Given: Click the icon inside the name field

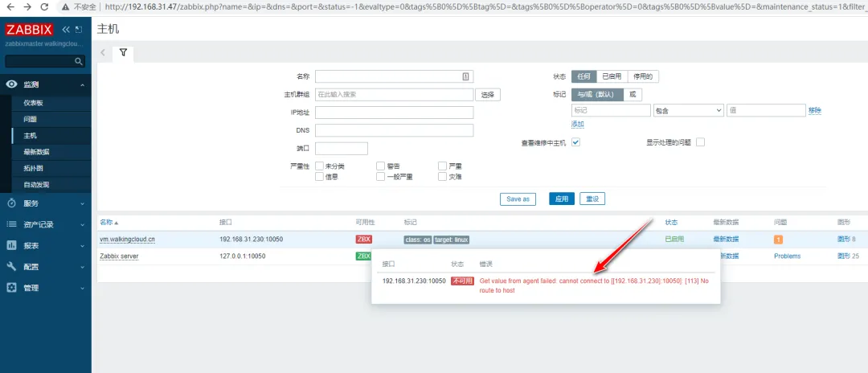Looking at the screenshot, I should [x=465, y=76].
